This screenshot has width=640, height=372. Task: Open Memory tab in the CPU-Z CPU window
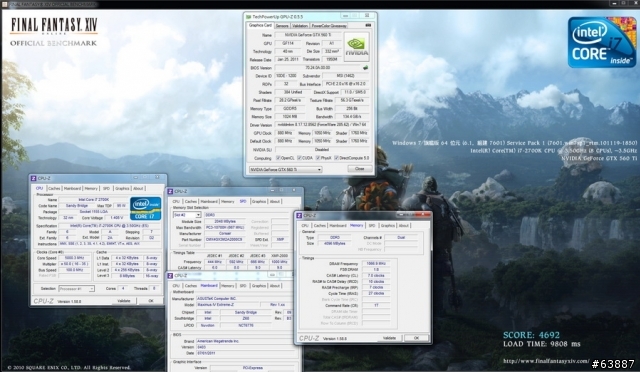91,188
